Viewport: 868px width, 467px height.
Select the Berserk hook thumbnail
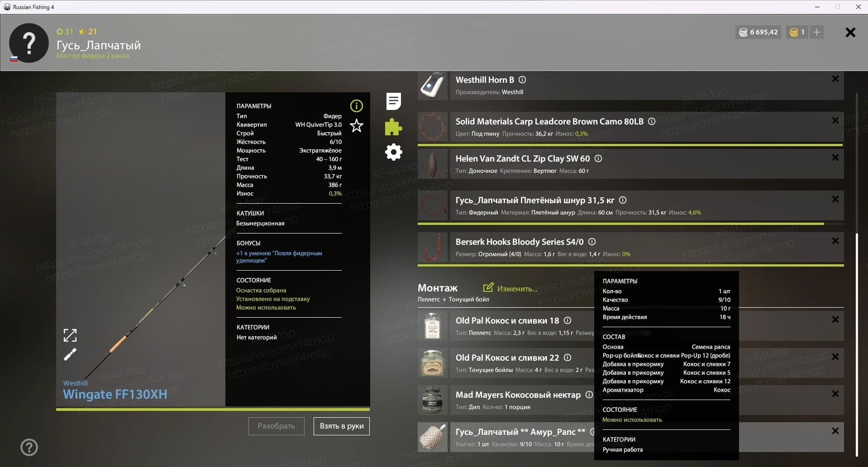point(433,247)
